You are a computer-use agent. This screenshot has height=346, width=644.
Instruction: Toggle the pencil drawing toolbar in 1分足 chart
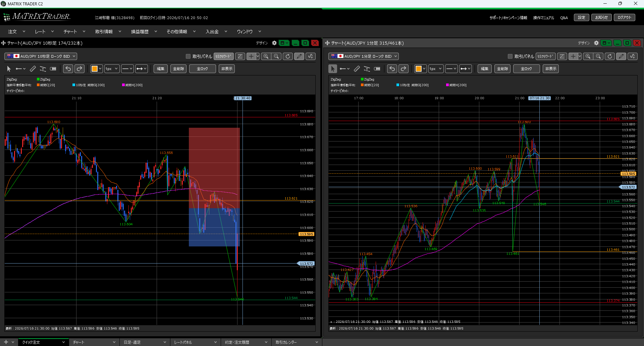coord(621,56)
